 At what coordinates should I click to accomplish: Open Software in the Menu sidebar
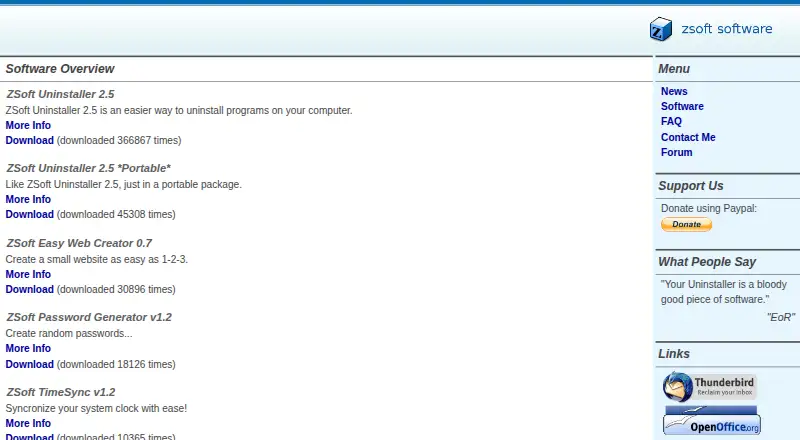[682, 106]
